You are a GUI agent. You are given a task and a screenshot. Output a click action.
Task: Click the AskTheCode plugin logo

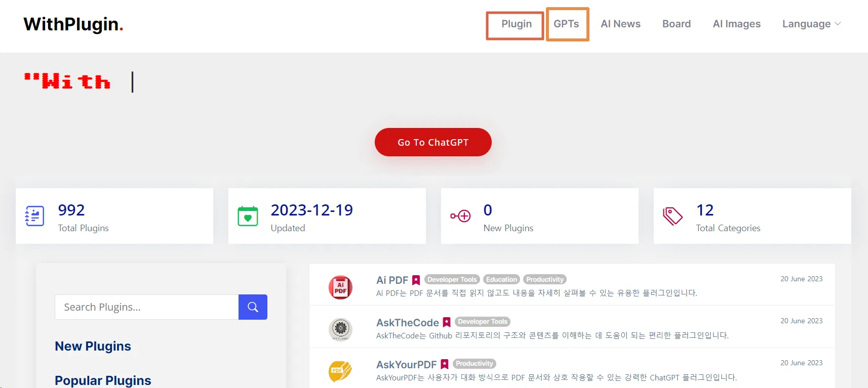[x=340, y=329]
